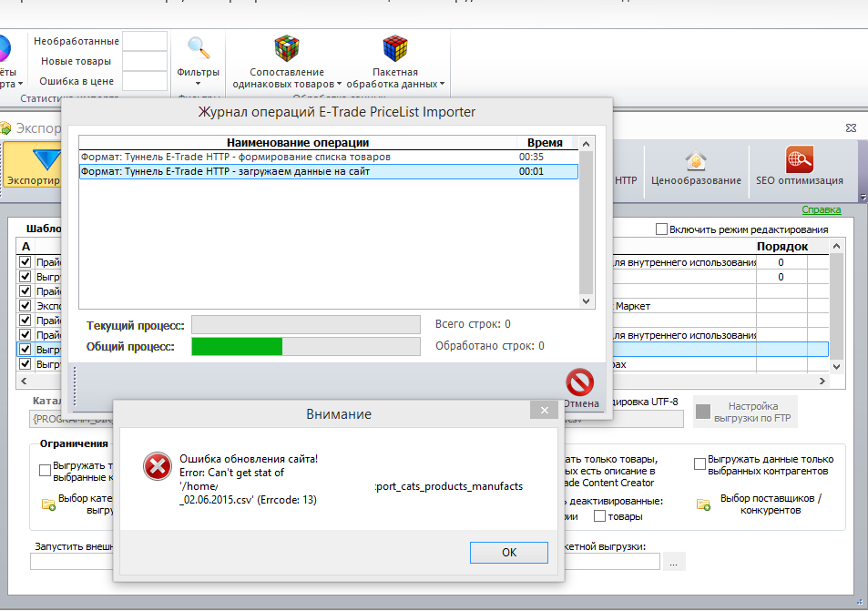Toggle checkbox of last Выгр row
This screenshot has width=868, height=611.
(x=25, y=363)
